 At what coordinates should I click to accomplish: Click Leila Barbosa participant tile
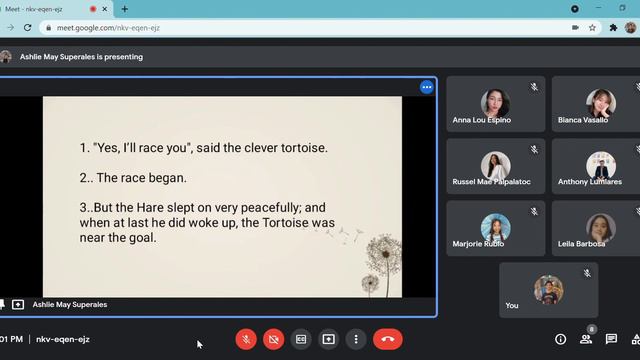click(x=596, y=228)
